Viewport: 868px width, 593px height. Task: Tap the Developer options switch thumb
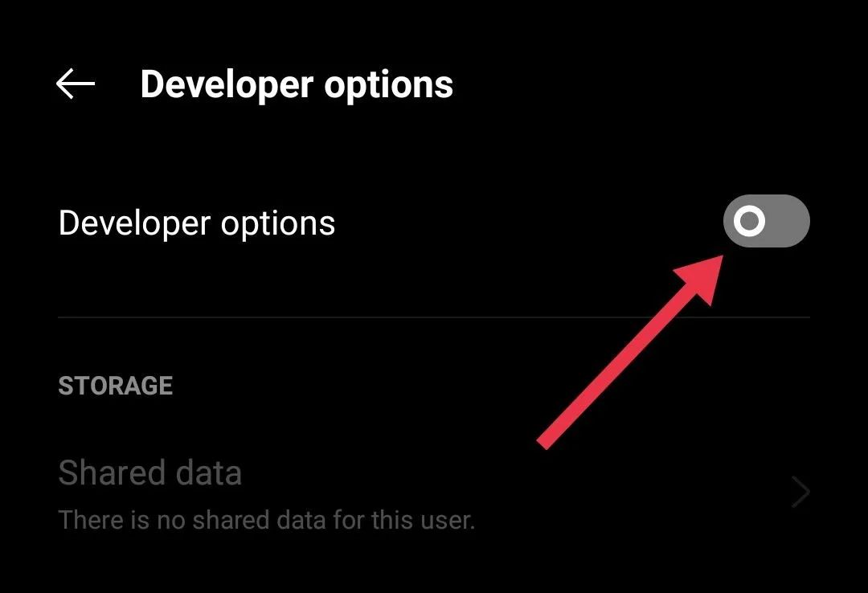(x=751, y=221)
